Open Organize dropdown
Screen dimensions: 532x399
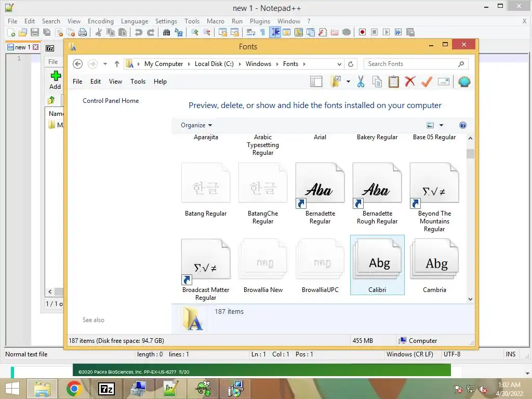tap(196, 125)
